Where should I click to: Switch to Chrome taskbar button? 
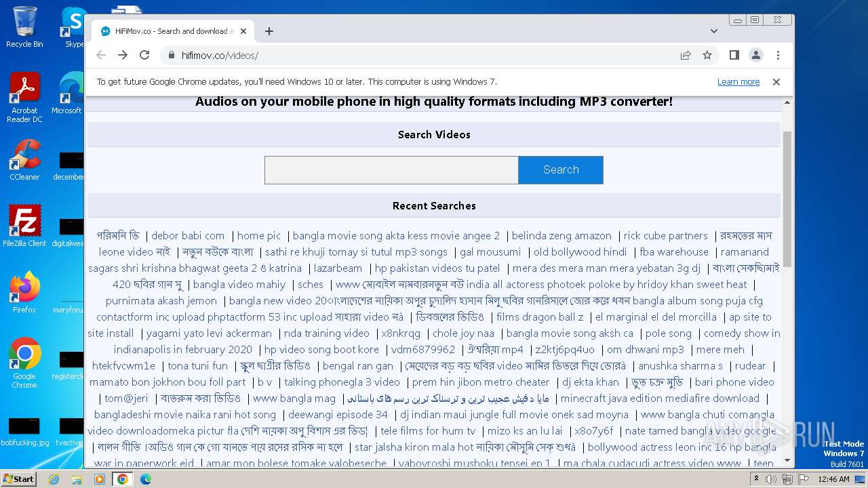[123, 479]
